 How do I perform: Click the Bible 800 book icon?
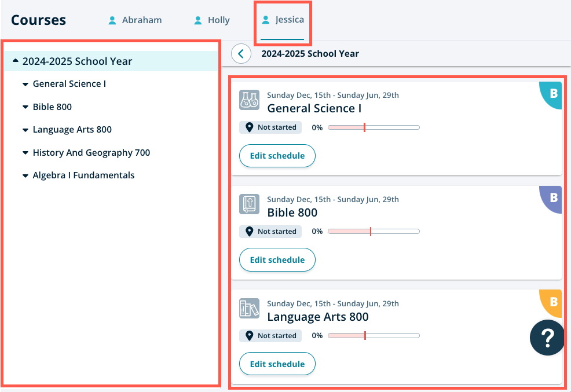[249, 204]
